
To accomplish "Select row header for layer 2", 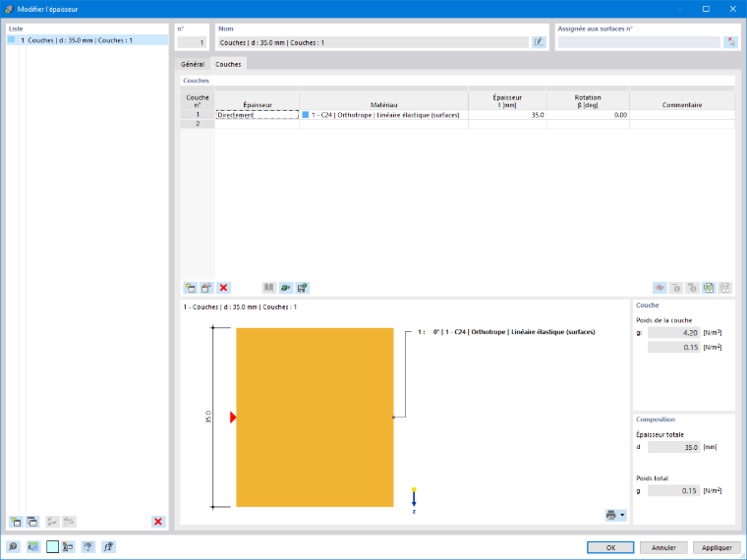I will [x=198, y=124].
